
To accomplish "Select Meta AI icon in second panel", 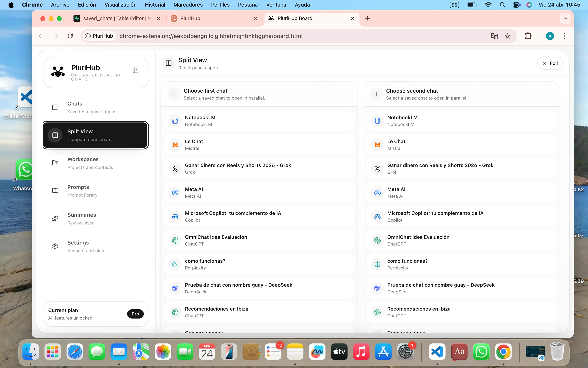I will [377, 193].
